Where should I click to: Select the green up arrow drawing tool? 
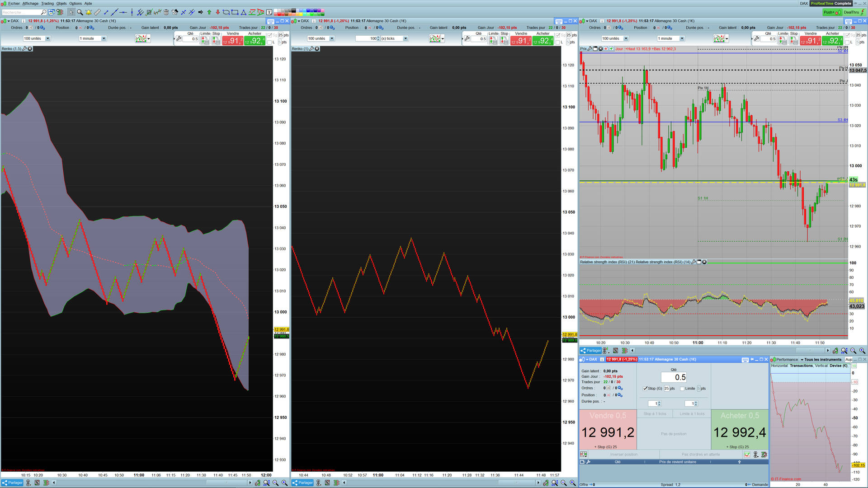pos(209,12)
